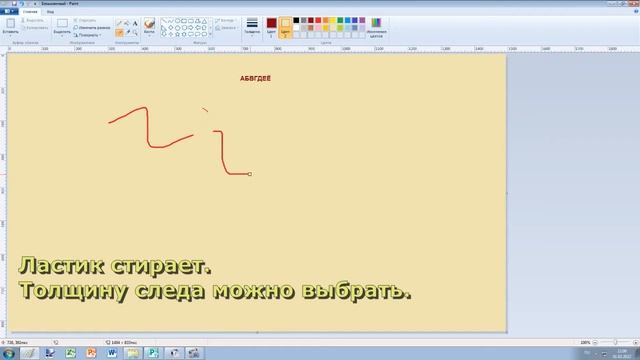The image size is (640, 360).
Task: Open the Изменение цветов edit colors dialog
Action: click(376, 28)
